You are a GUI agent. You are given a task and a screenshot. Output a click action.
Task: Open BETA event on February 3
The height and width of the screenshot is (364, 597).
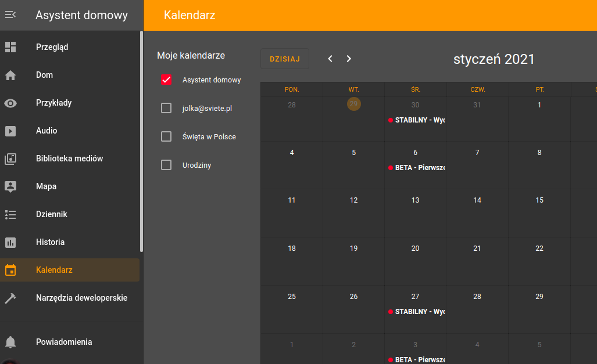(x=416, y=360)
